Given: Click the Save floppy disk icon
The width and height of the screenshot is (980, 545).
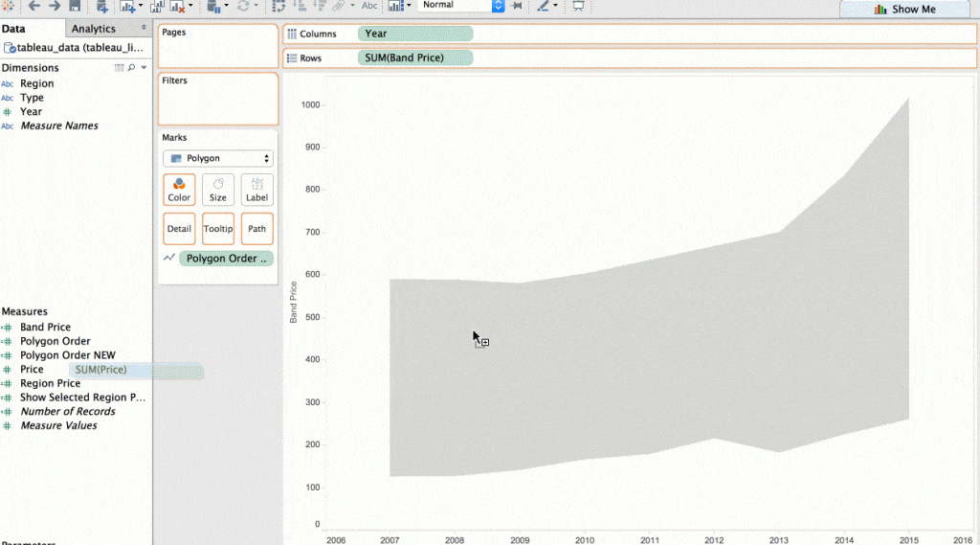Looking at the screenshot, I should 75,6.
